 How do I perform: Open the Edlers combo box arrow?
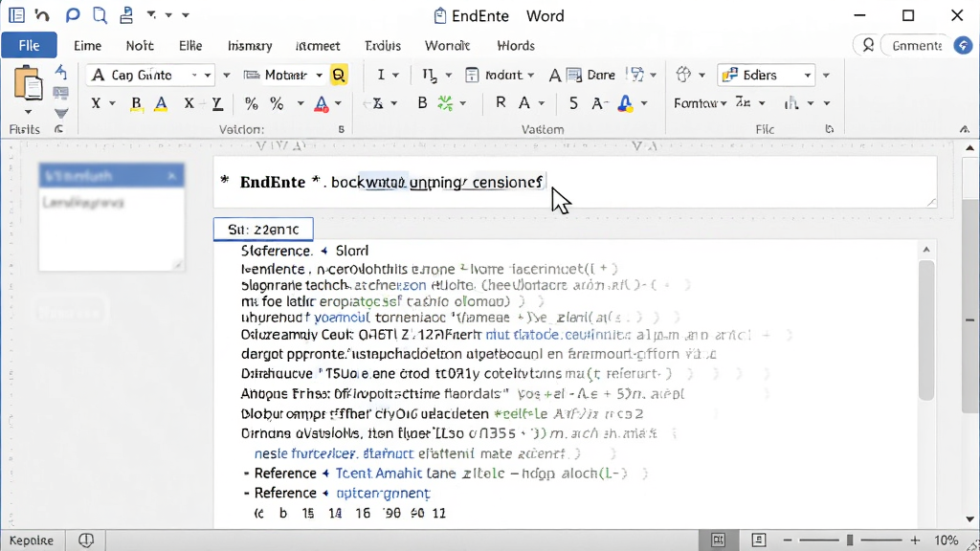click(x=808, y=75)
